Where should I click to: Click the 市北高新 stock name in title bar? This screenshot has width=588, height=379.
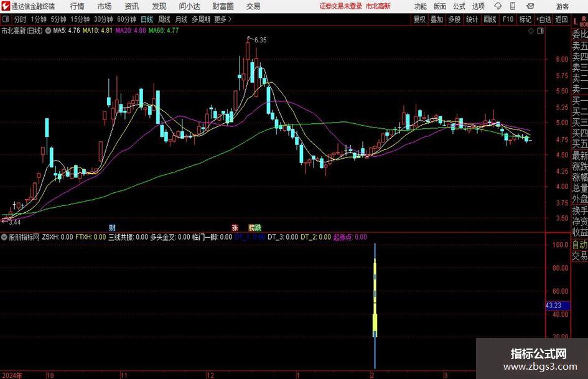(378, 6)
